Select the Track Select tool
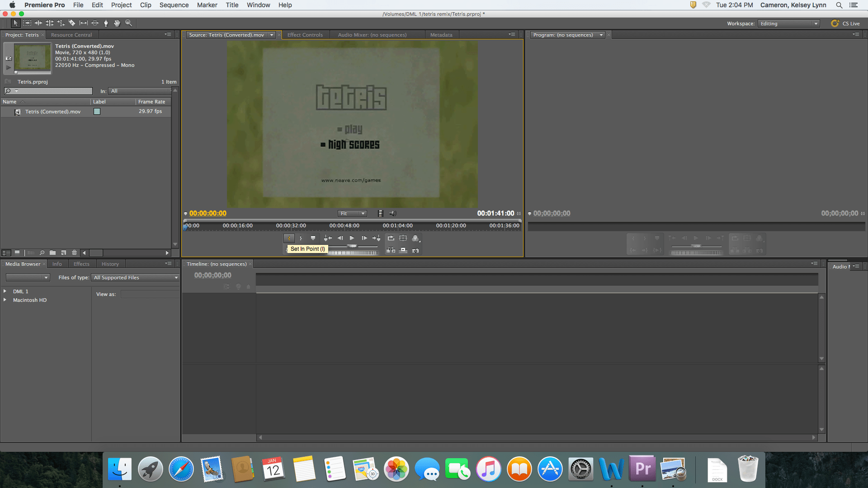 [27, 23]
